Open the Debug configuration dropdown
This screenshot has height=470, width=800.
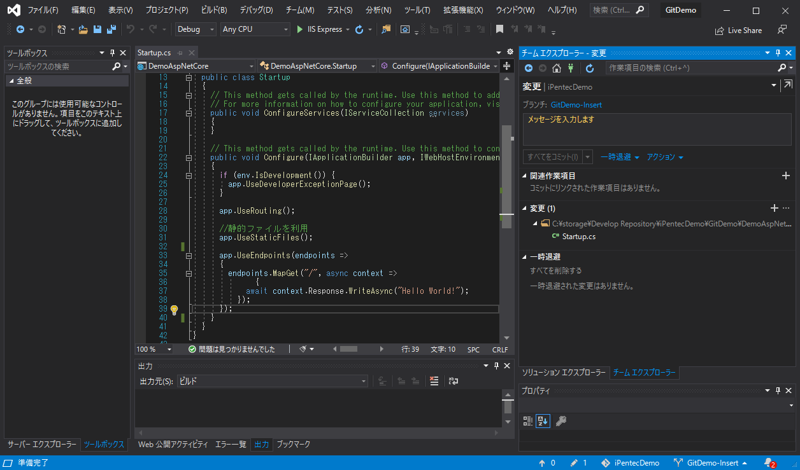195,30
